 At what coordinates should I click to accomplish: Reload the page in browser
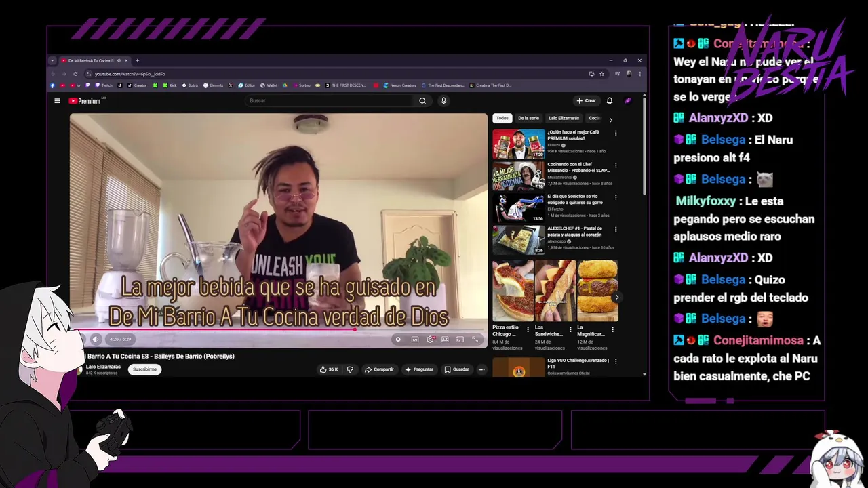click(x=75, y=74)
